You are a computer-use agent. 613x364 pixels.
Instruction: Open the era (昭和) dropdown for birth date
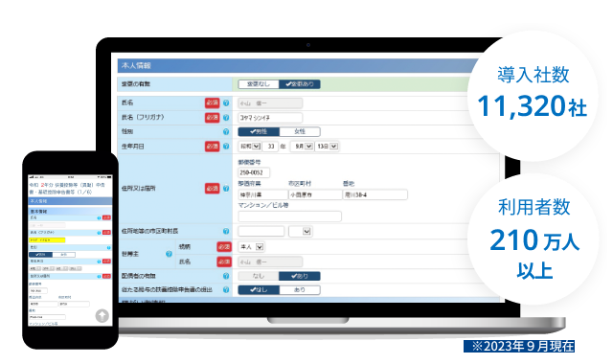coord(249,147)
